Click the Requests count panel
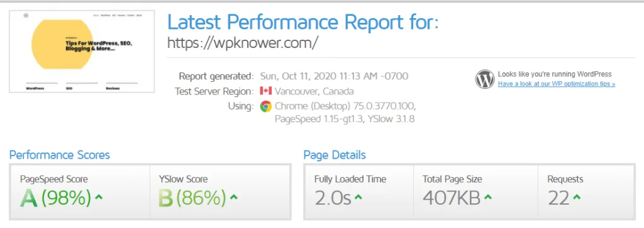Screen dimensions: 644x228 coord(586,191)
